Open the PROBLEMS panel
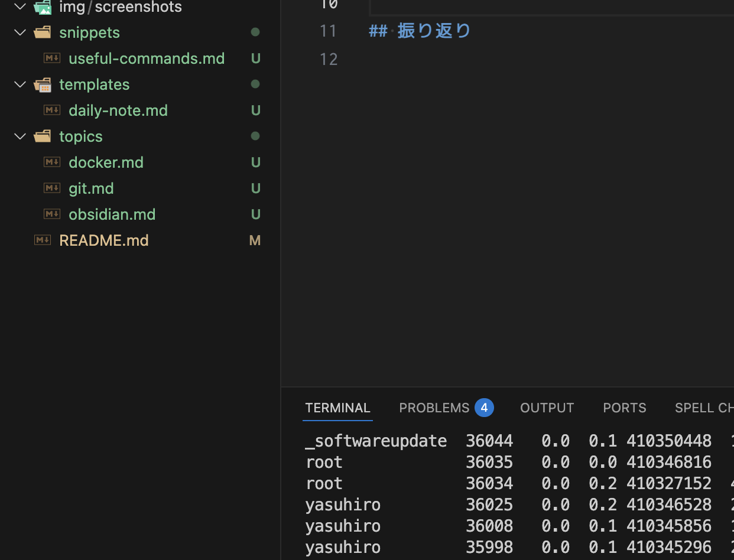 coord(434,408)
